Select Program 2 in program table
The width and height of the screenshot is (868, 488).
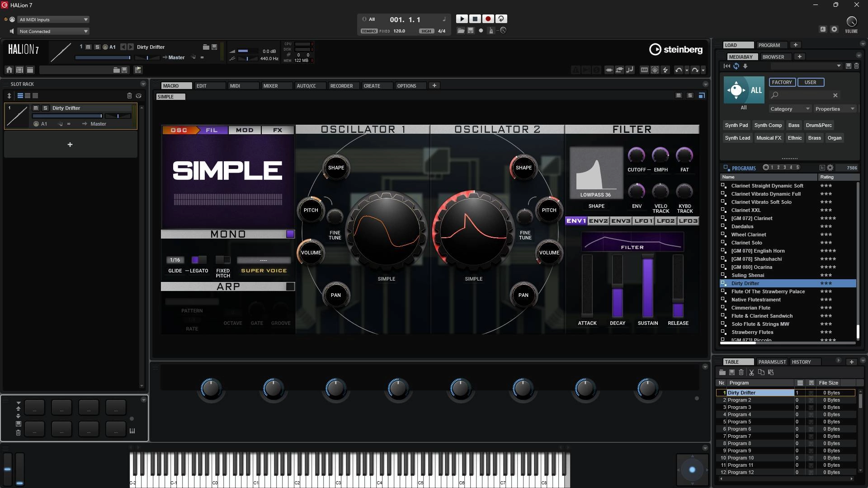785,400
